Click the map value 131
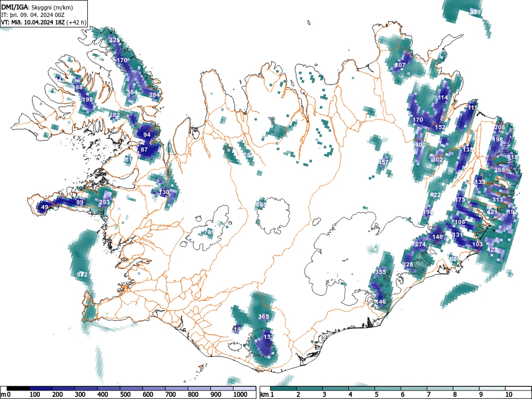The image size is (532, 399). tap(458, 235)
